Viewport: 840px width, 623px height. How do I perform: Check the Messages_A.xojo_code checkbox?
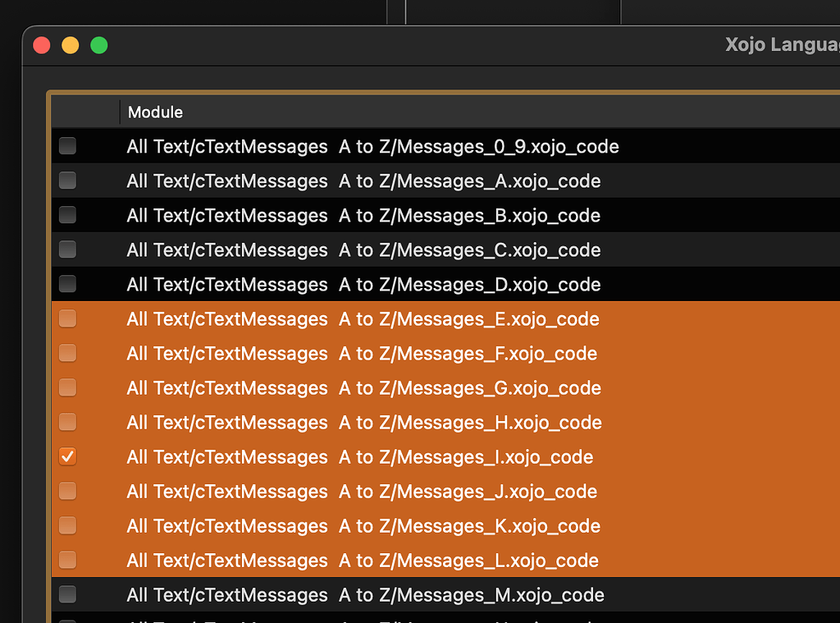coord(67,181)
